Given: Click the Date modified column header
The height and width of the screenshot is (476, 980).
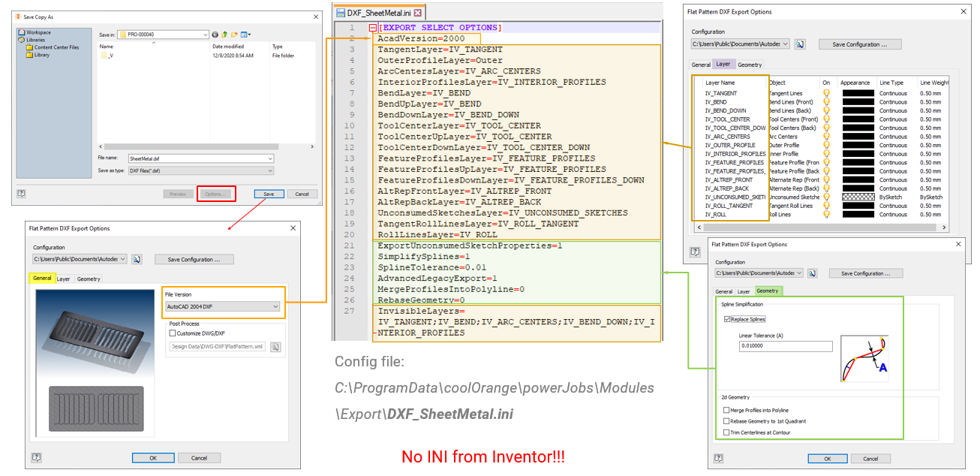Looking at the screenshot, I should pos(228,47).
